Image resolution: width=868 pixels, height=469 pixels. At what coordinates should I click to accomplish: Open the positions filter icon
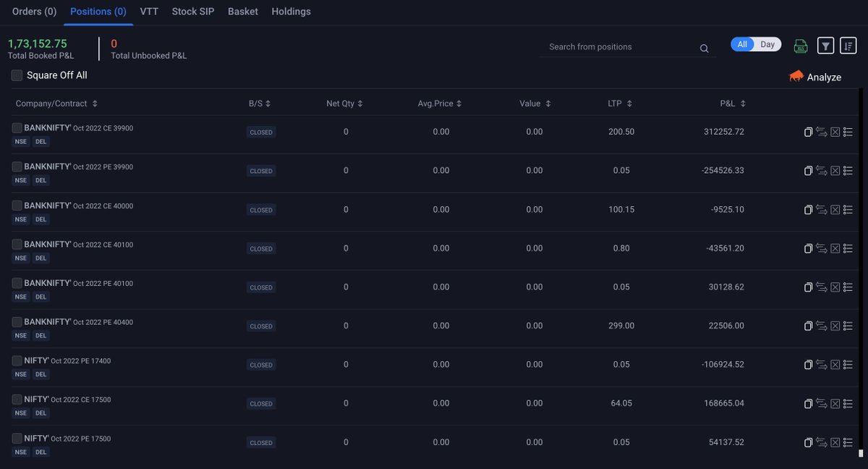pyautogui.click(x=825, y=46)
